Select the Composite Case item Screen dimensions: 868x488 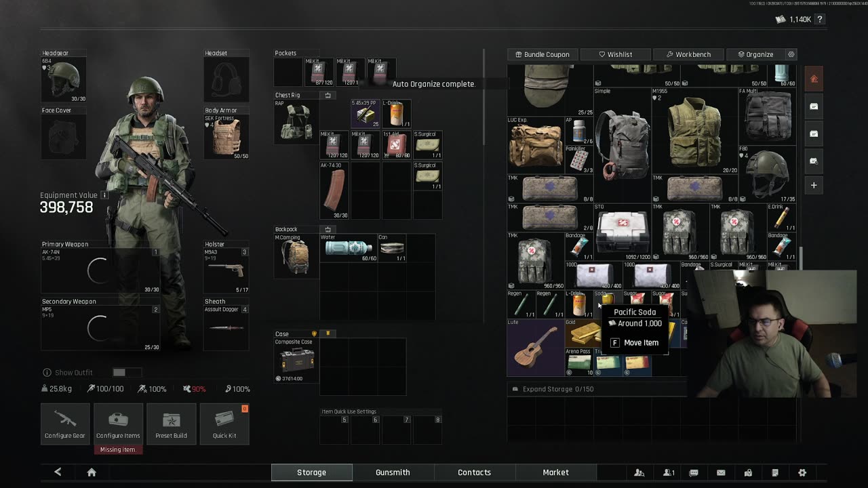(296, 361)
